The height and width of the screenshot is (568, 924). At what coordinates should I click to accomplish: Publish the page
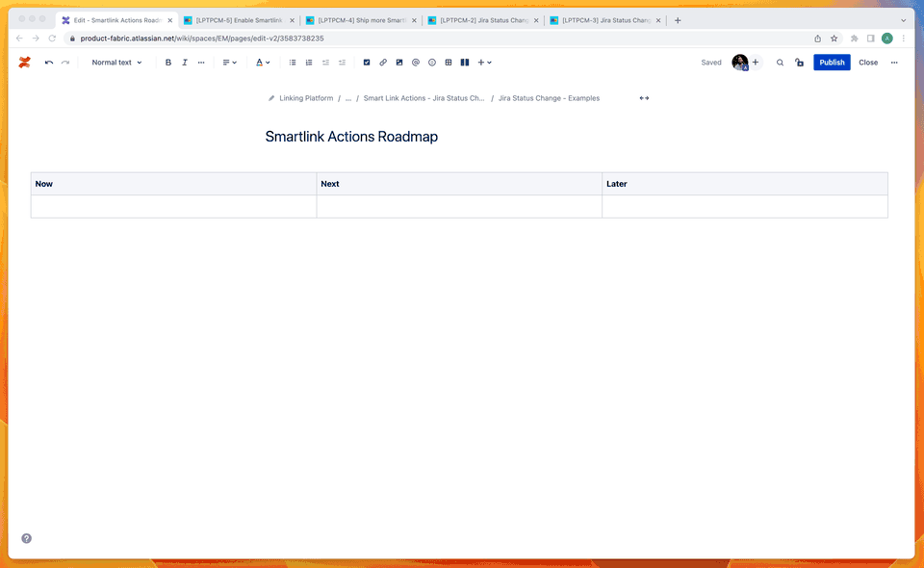832,62
